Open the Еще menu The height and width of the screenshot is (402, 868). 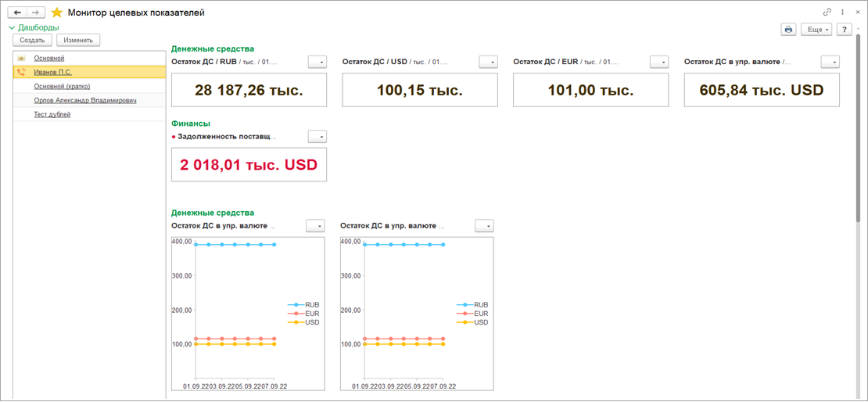tap(816, 29)
